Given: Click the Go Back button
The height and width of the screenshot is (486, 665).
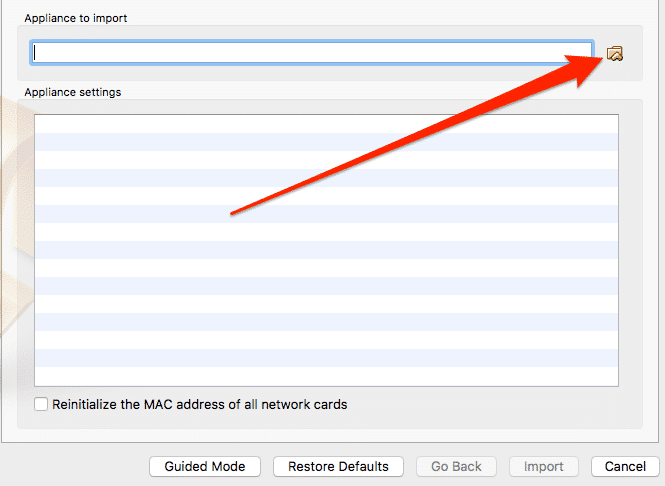Looking at the screenshot, I should pyautogui.click(x=456, y=466).
